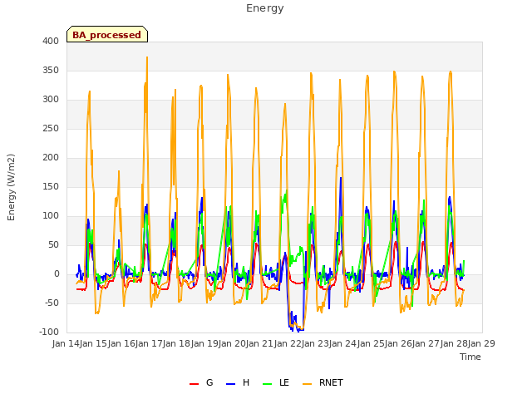Image resolution: width=532 pixels, height=399 pixels.
Task: Click the Energy (W/m2) axis label
Action: coord(11,187)
